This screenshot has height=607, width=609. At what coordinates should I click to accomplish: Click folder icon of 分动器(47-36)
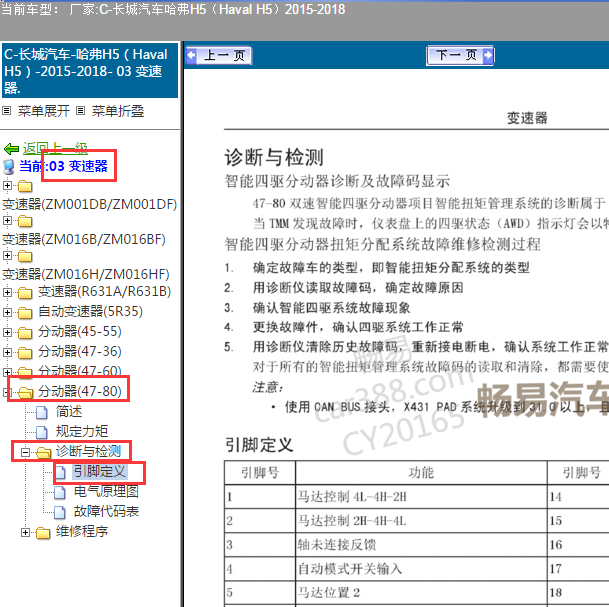coord(25,353)
